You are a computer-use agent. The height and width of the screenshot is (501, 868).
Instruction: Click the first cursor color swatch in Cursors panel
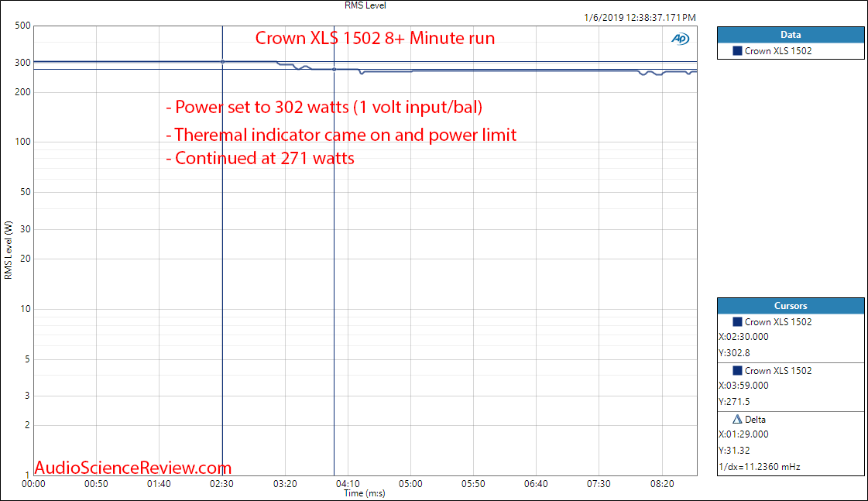click(x=737, y=321)
